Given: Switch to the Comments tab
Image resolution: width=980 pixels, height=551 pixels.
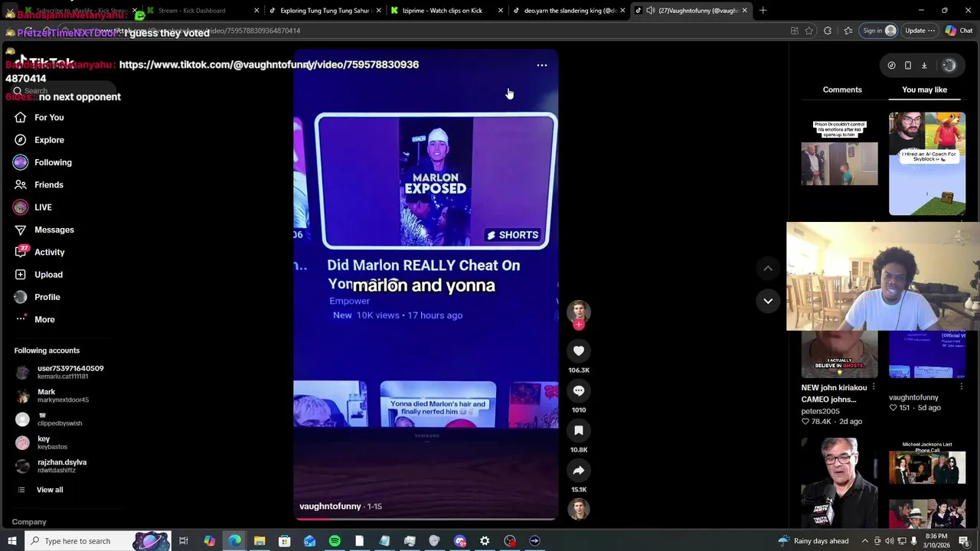Looking at the screenshot, I should [x=842, y=90].
